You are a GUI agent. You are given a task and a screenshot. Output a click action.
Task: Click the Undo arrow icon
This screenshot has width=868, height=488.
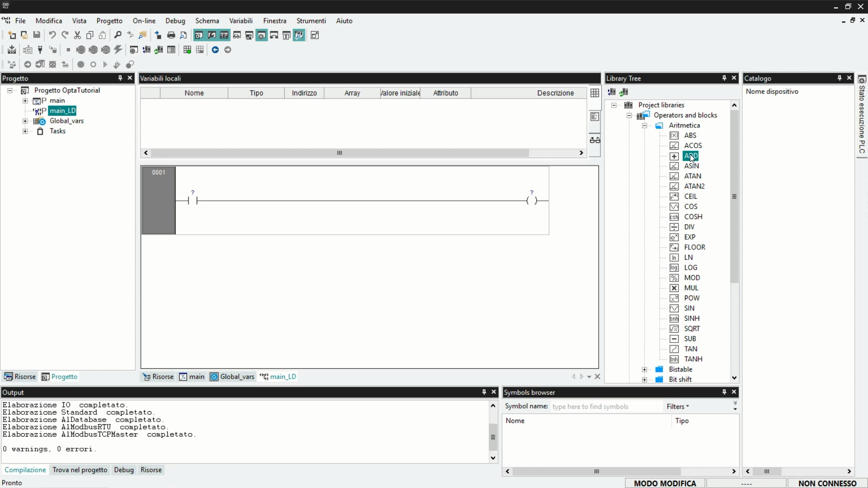pyautogui.click(x=52, y=35)
